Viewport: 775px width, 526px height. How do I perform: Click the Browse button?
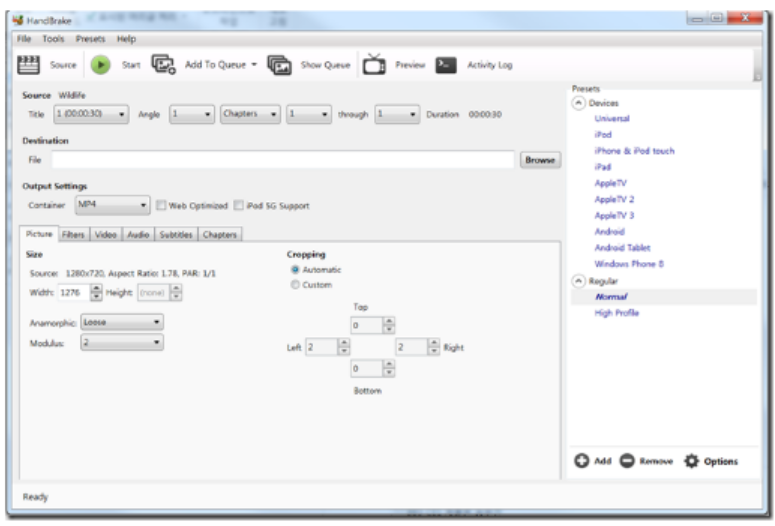point(540,160)
